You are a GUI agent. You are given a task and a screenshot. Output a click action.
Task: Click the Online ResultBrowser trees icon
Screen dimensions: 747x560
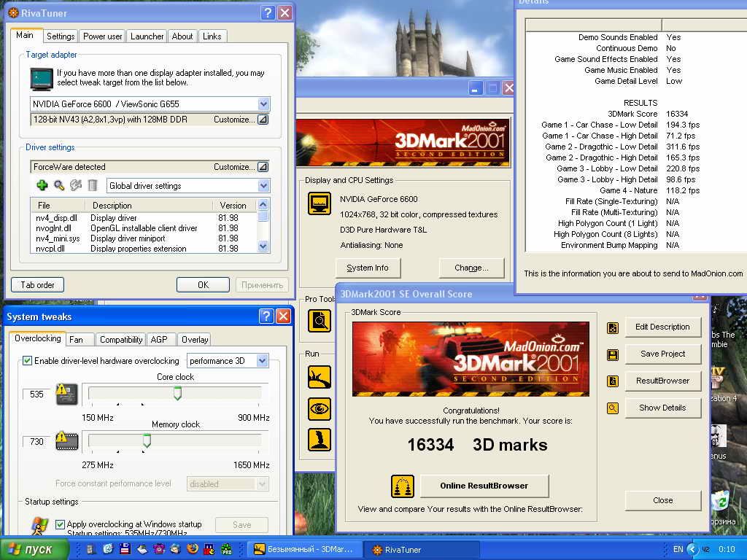click(x=403, y=486)
